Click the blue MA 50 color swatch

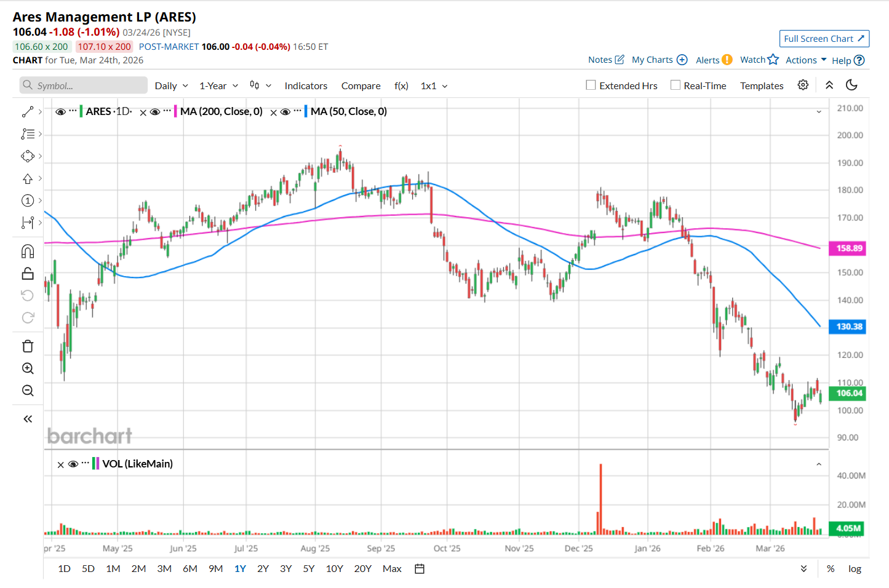tap(306, 111)
